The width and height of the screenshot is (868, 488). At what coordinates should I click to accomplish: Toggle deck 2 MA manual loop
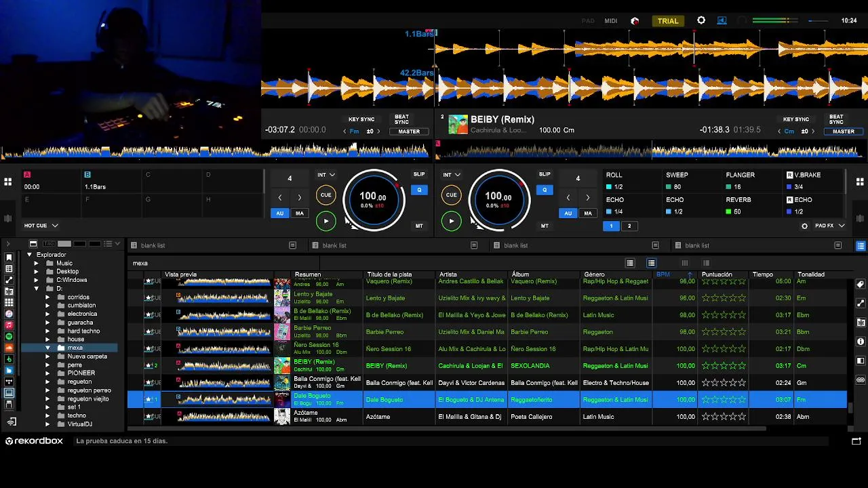click(588, 213)
